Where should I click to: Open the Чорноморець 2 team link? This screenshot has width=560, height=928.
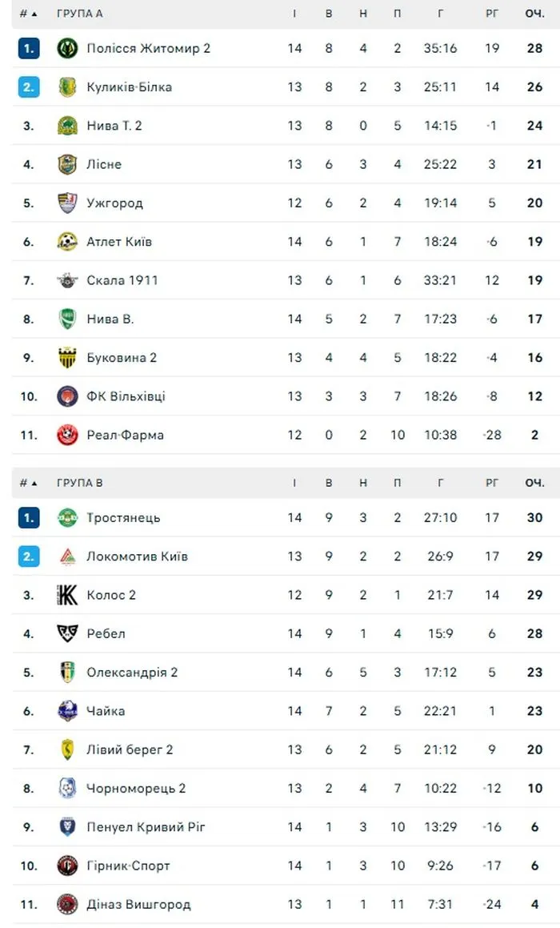tap(136, 789)
